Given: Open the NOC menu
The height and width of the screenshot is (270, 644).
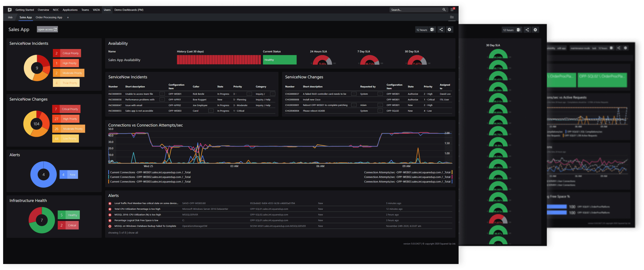Looking at the screenshot, I should pyautogui.click(x=56, y=10).
